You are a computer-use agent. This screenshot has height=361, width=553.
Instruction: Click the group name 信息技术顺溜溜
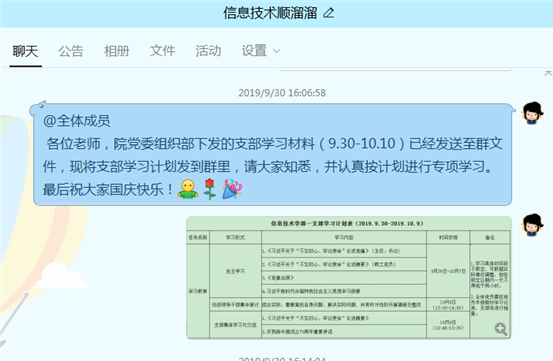(x=270, y=13)
